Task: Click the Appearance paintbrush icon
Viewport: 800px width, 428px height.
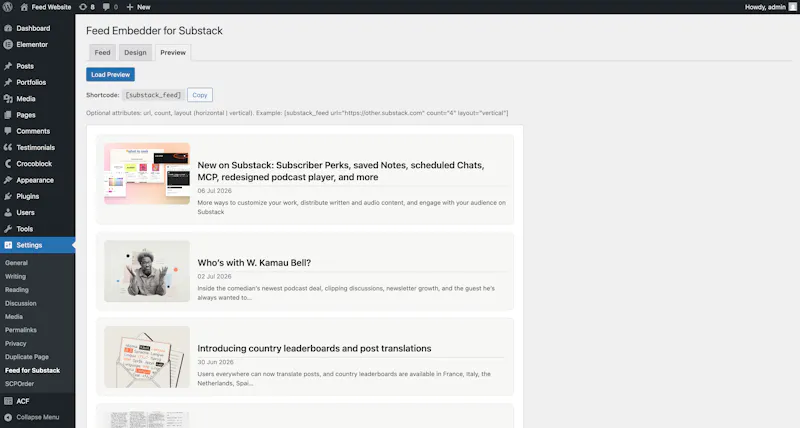Action: [x=8, y=180]
